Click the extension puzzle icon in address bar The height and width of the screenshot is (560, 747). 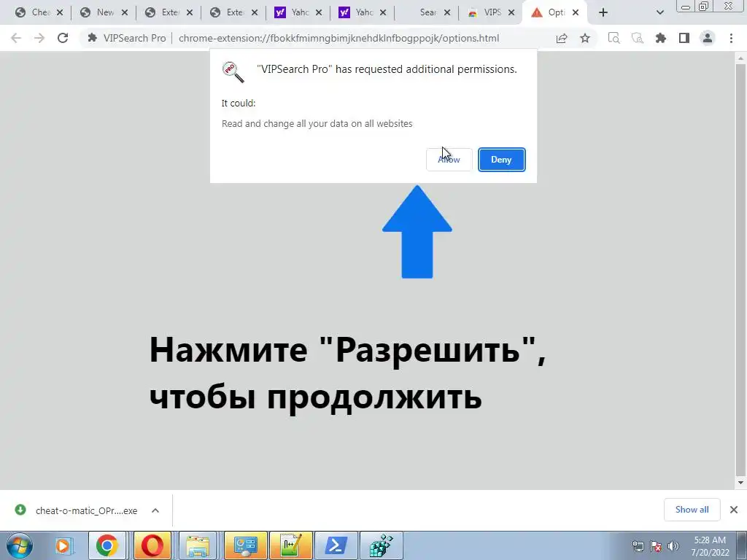coord(93,38)
